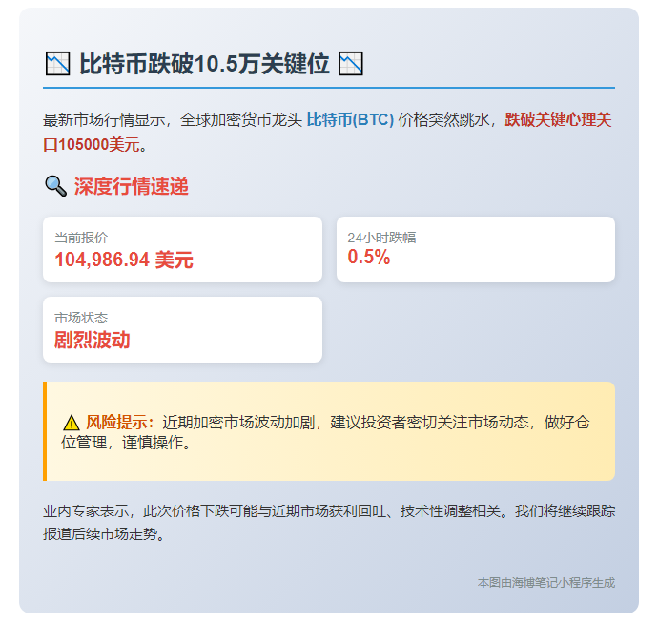Screen dimensions: 658x644
Task: Click the title 比特币跌破10.5万关键位
Action: tap(204, 64)
